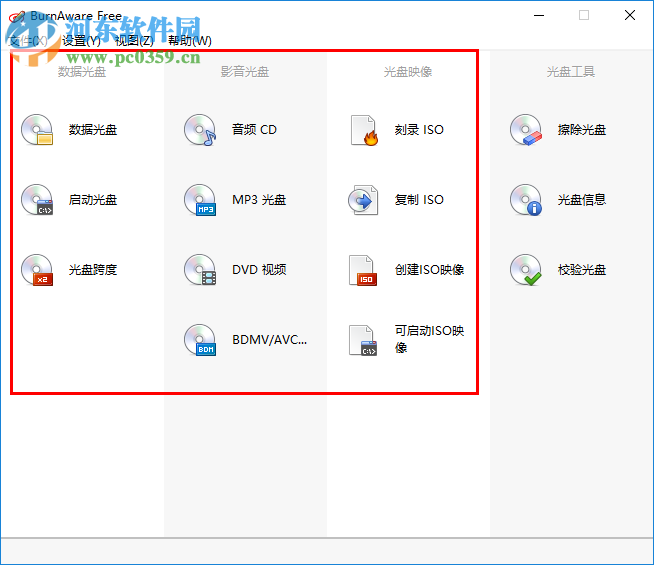Click the 可启动ISO映像 page icon
This screenshot has height=565, width=654.
click(x=363, y=340)
